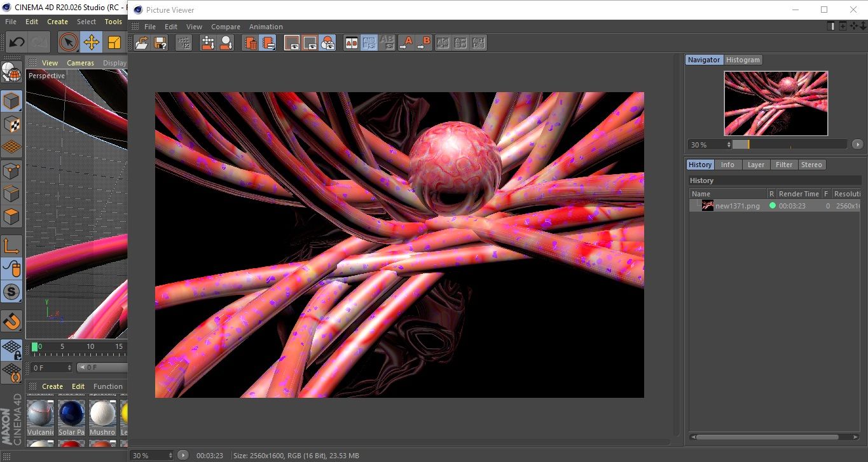Click the Navigator zoom percentage stepper
The width and height of the screenshot is (868, 462).
tap(729, 144)
